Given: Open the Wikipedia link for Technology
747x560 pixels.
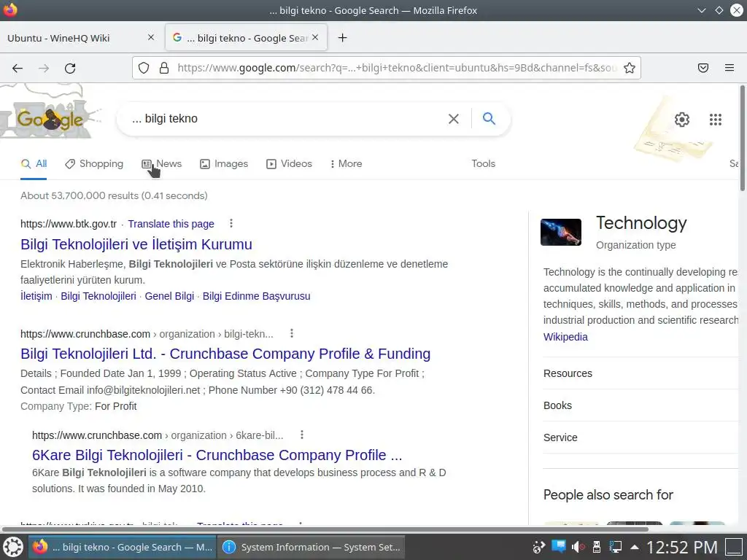Looking at the screenshot, I should tap(565, 337).
